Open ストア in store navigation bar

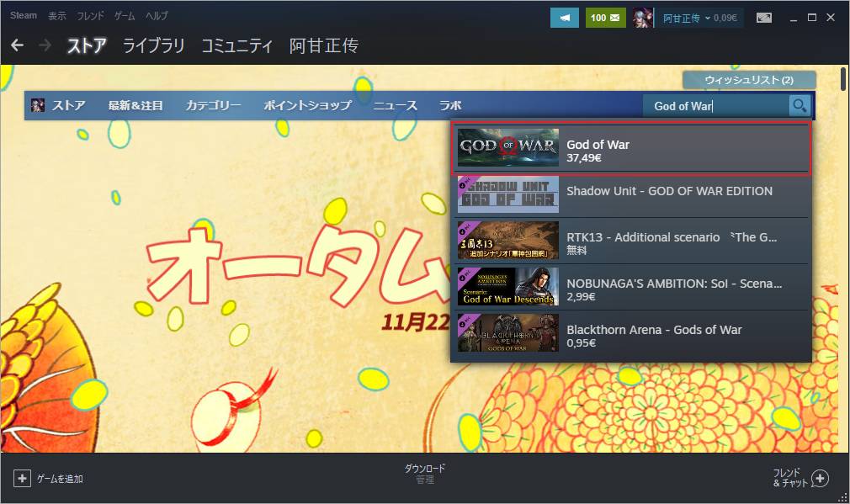[69, 105]
